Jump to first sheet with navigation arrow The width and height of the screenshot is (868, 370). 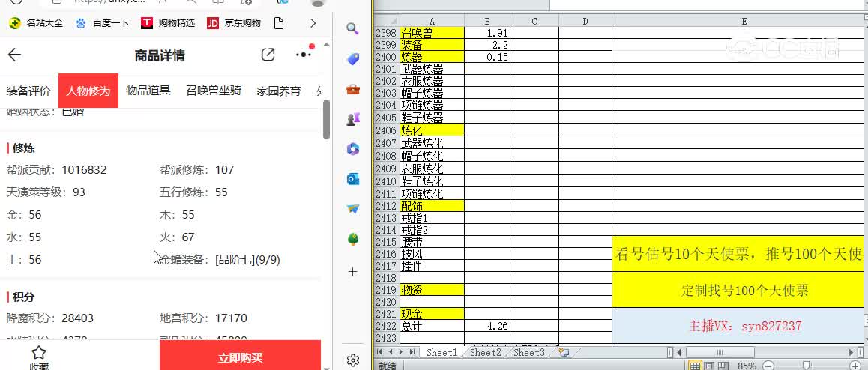click(380, 352)
